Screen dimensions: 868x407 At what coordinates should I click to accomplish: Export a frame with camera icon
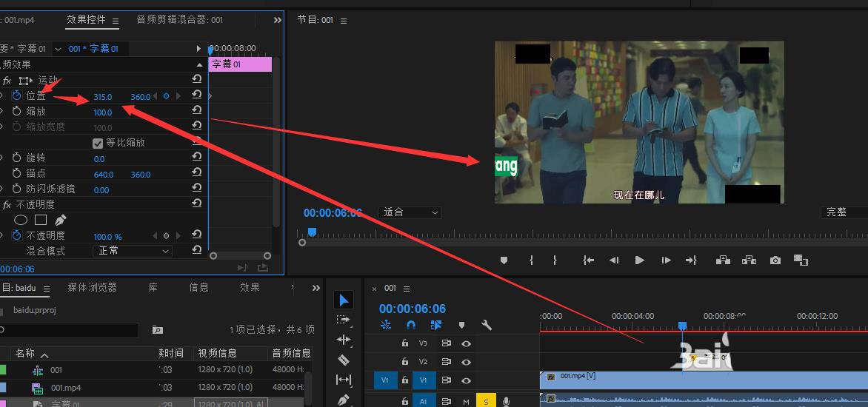pos(775,260)
